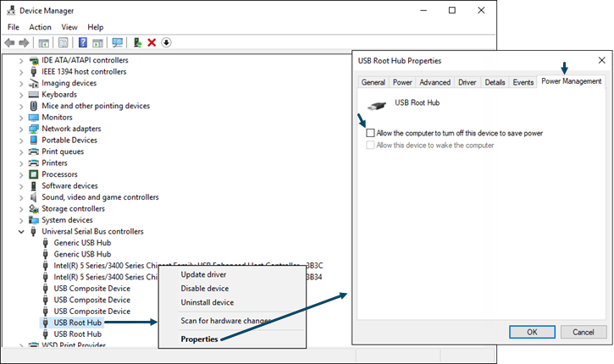Click the Monitors device category icon
The height and width of the screenshot is (364, 614).
[x=34, y=118]
